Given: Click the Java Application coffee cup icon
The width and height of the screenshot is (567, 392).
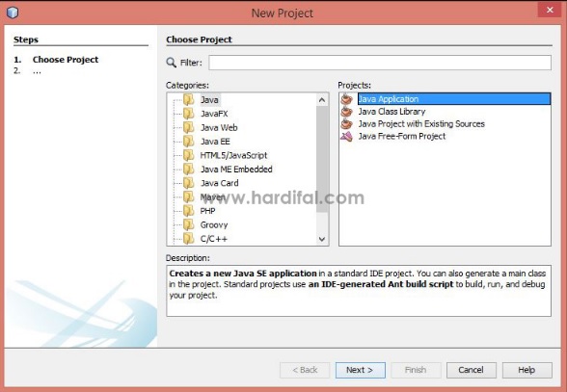Looking at the screenshot, I should [x=346, y=98].
